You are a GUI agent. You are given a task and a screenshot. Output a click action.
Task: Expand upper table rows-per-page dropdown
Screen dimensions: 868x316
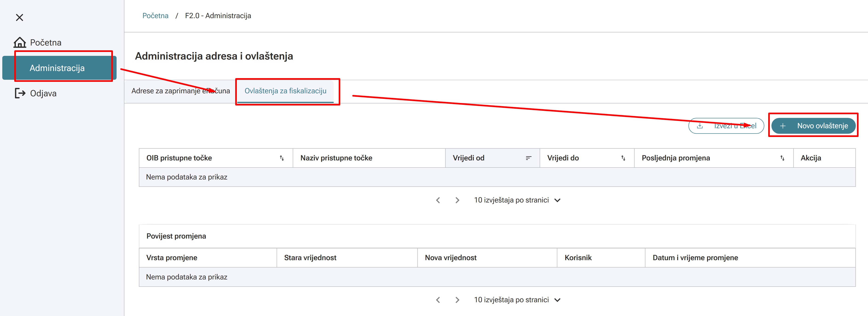pos(557,200)
